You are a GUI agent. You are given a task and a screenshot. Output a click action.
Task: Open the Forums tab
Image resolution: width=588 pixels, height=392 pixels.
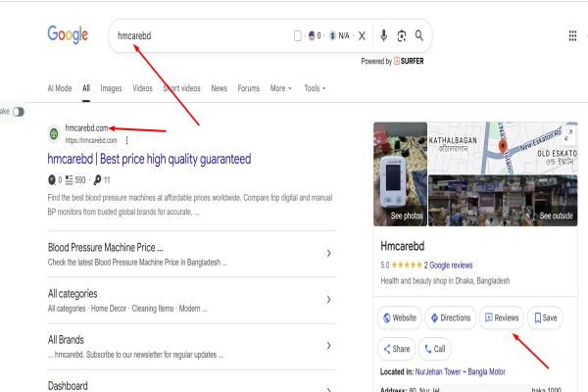249,88
